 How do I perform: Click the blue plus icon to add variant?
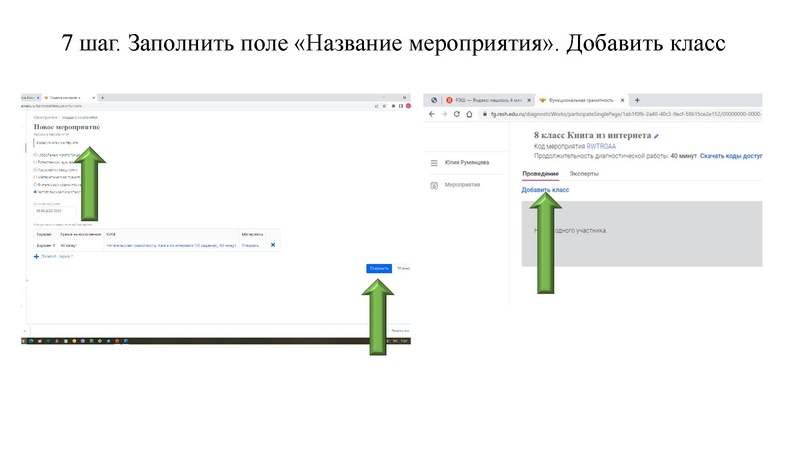[x=37, y=257]
